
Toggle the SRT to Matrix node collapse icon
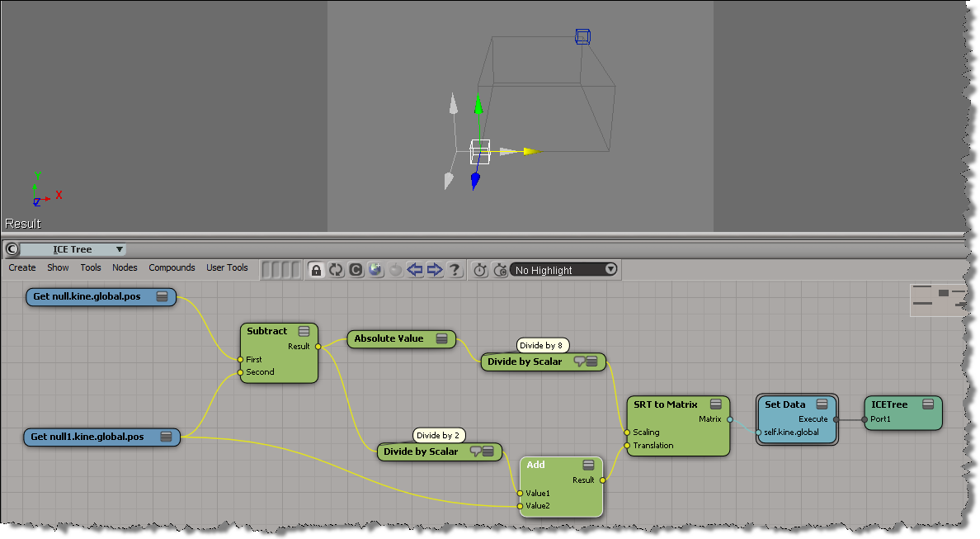point(716,404)
